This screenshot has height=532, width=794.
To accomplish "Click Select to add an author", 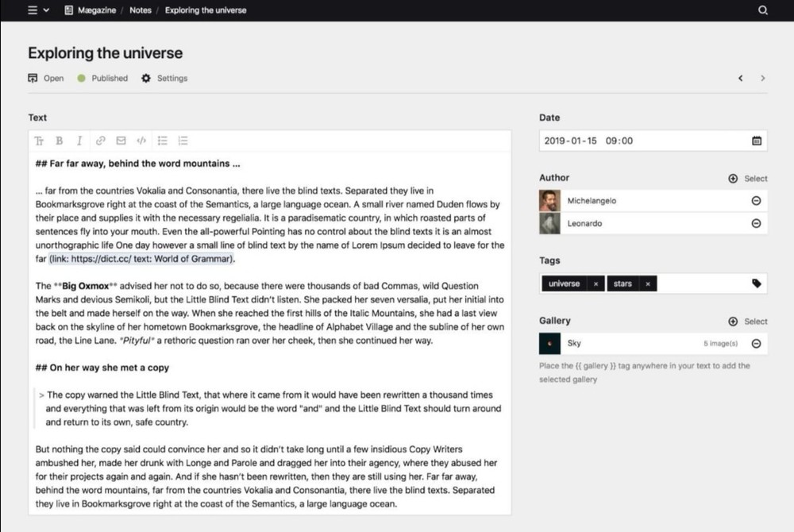I will tap(748, 179).
